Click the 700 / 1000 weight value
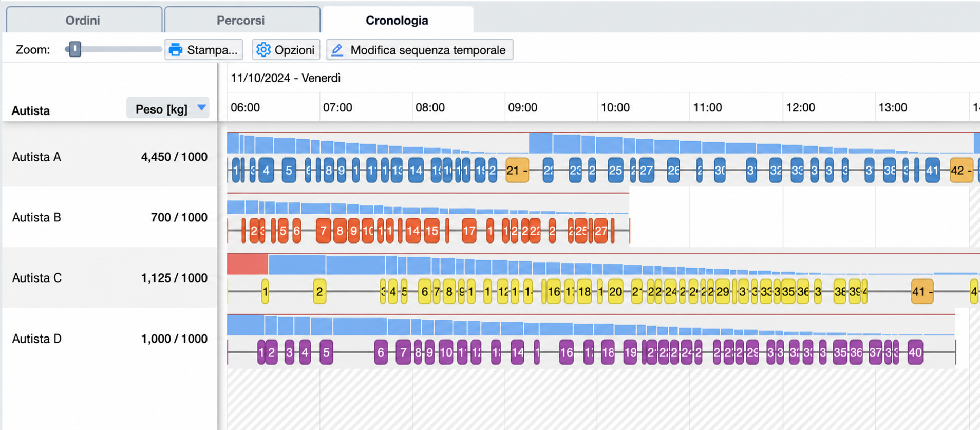 179,217
